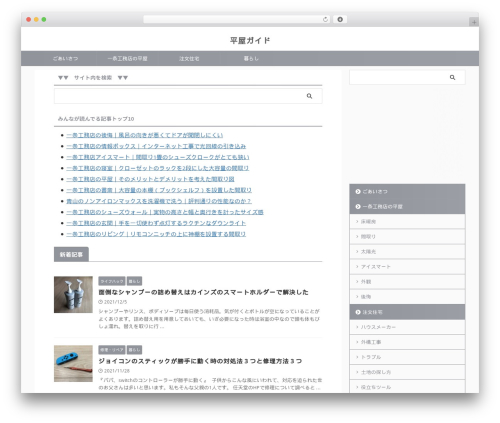Click the 2021/11/28 date text
This screenshot has height=423, width=500.
coord(117,371)
